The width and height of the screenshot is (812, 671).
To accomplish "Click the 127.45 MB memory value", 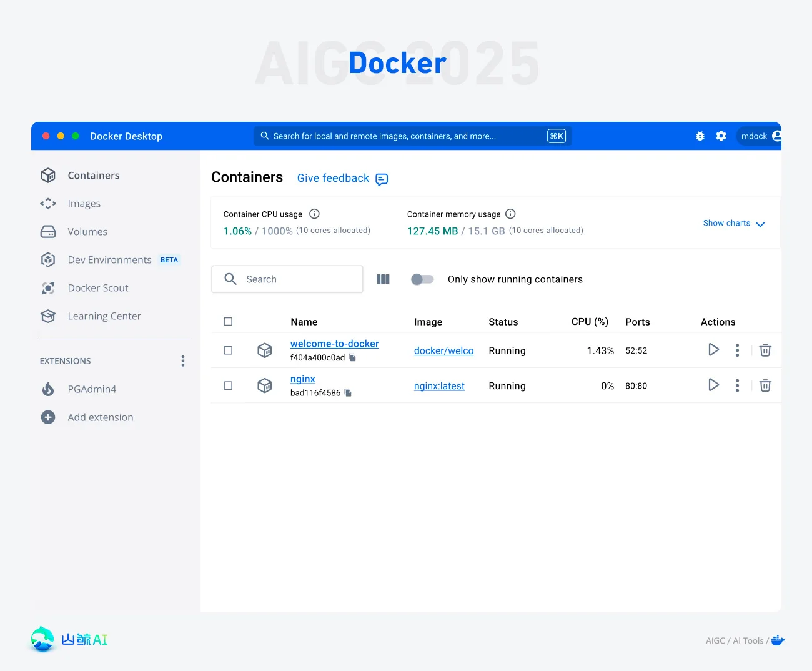I will 432,231.
